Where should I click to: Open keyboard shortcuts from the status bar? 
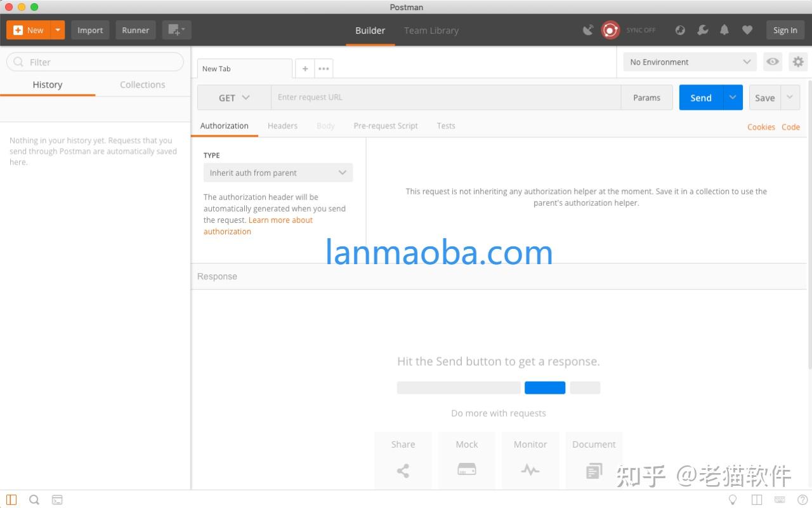(x=780, y=500)
